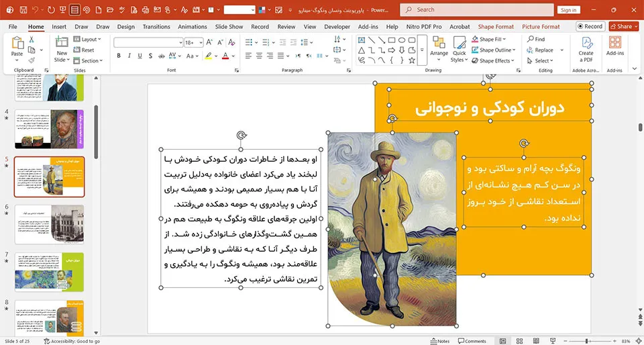Screen dimensions: 644x345
Task: Toggle Bold formatting
Action: [119, 56]
